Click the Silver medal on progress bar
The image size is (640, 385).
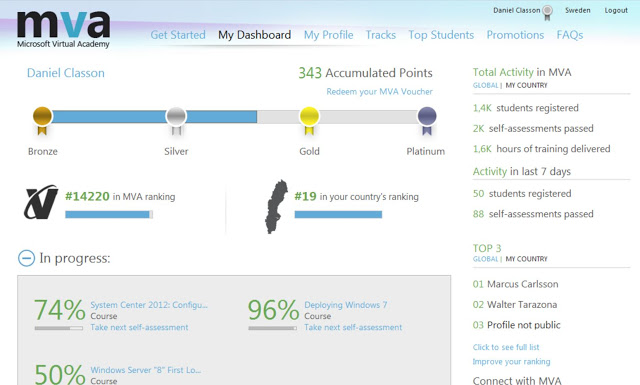click(x=176, y=120)
